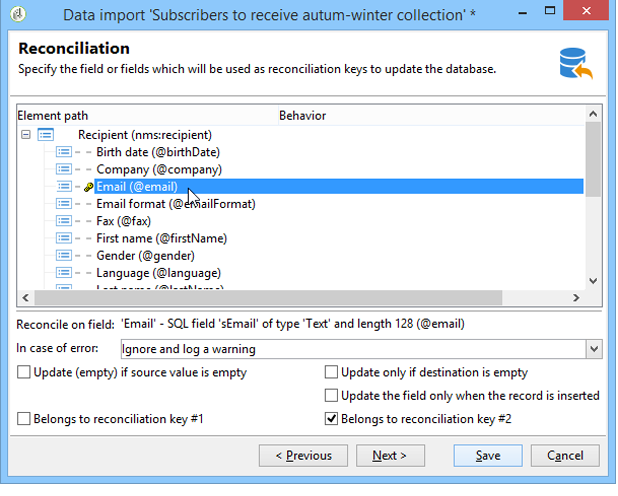Click the field icon beside Fax
This screenshot has height=496, width=618.
click(63, 221)
